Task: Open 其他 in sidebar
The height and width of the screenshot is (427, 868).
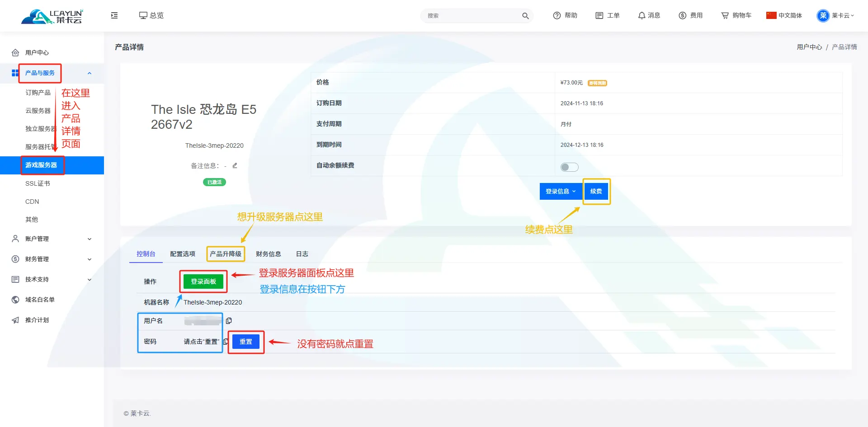Action: click(32, 220)
